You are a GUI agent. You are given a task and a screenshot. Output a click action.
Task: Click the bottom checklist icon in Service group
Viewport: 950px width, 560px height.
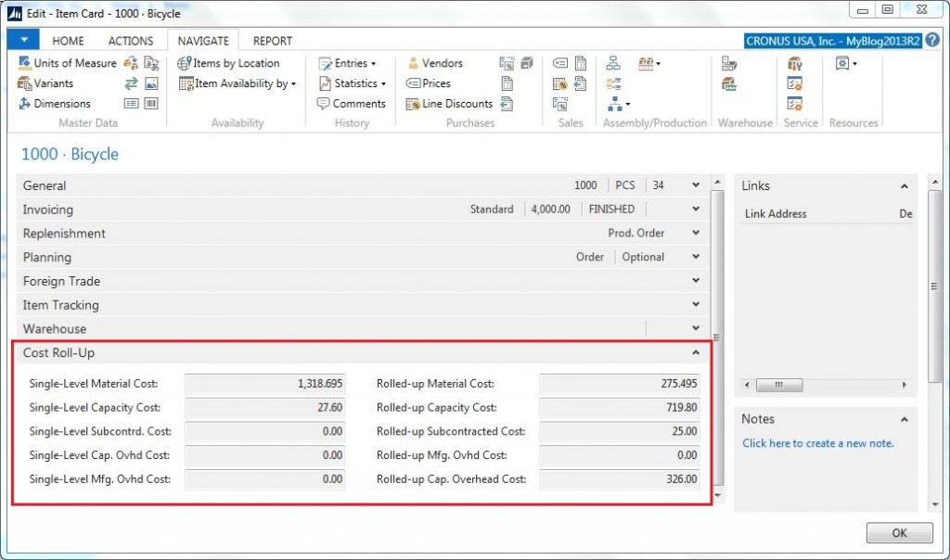point(795,104)
